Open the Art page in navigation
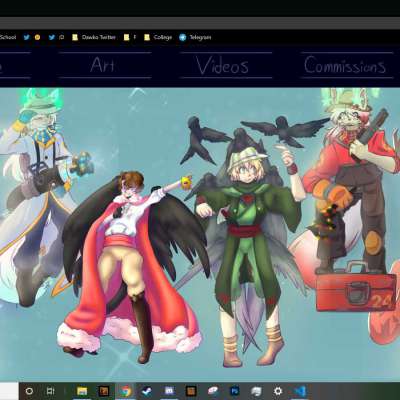400x400 pixels. pyautogui.click(x=103, y=65)
